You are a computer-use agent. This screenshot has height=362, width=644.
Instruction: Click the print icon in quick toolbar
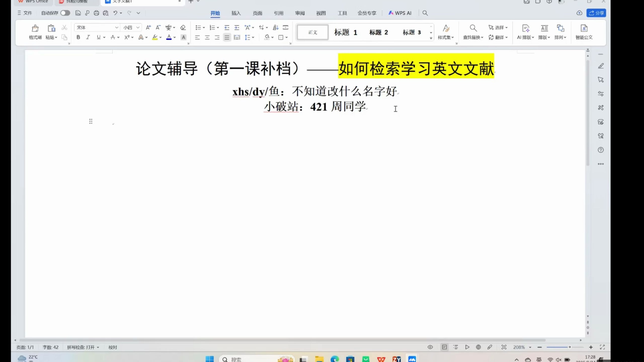click(96, 13)
